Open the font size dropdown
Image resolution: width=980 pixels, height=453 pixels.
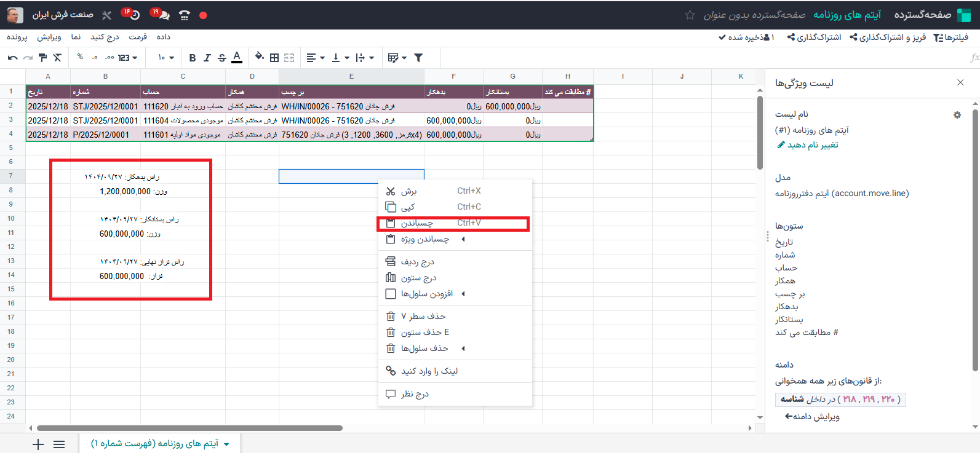coord(165,58)
